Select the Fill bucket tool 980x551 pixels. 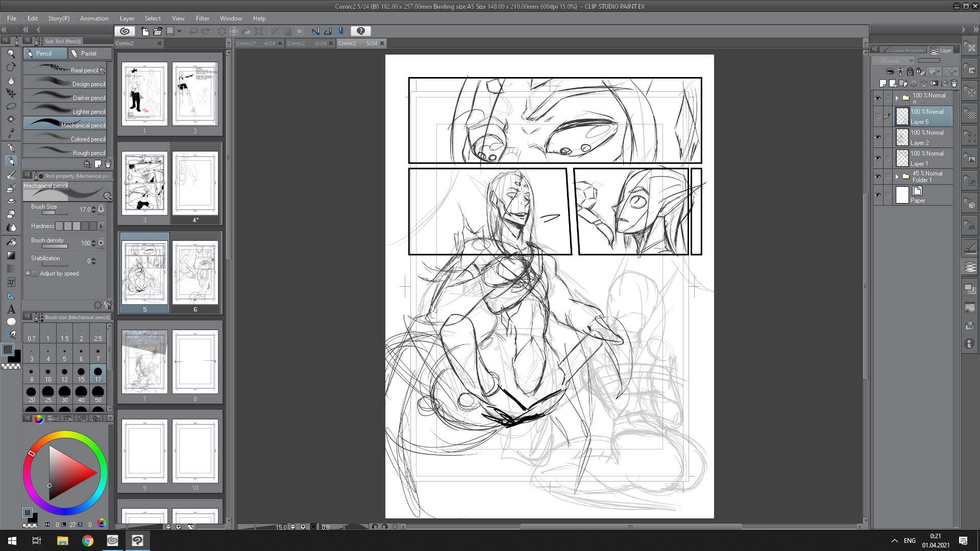pos(11,242)
